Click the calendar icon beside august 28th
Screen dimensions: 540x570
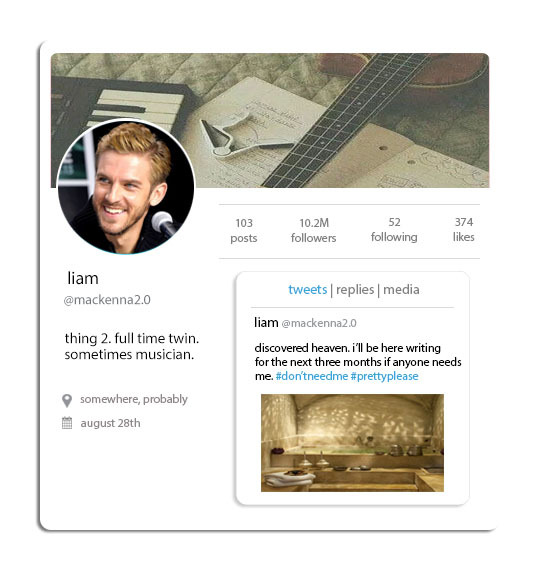click(67, 423)
